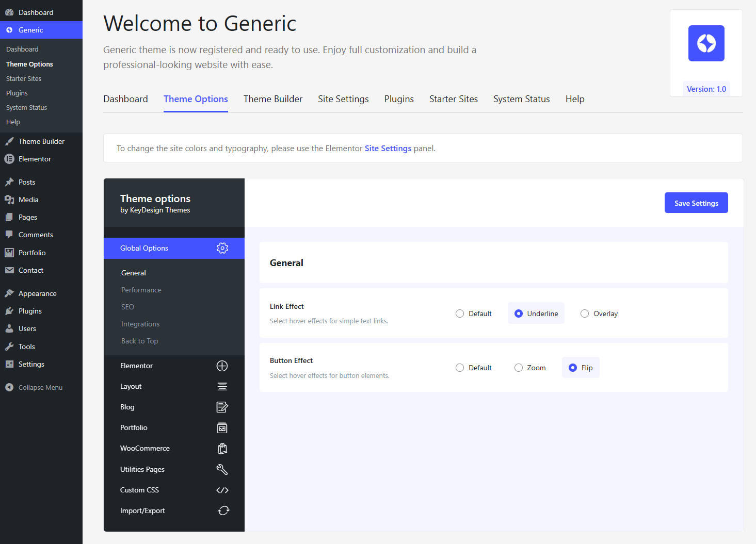Viewport: 756px width, 544px height.
Task: Click the Portfolio gallery icon in theme options
Action: pyautogui.click(x=222, y=427)
